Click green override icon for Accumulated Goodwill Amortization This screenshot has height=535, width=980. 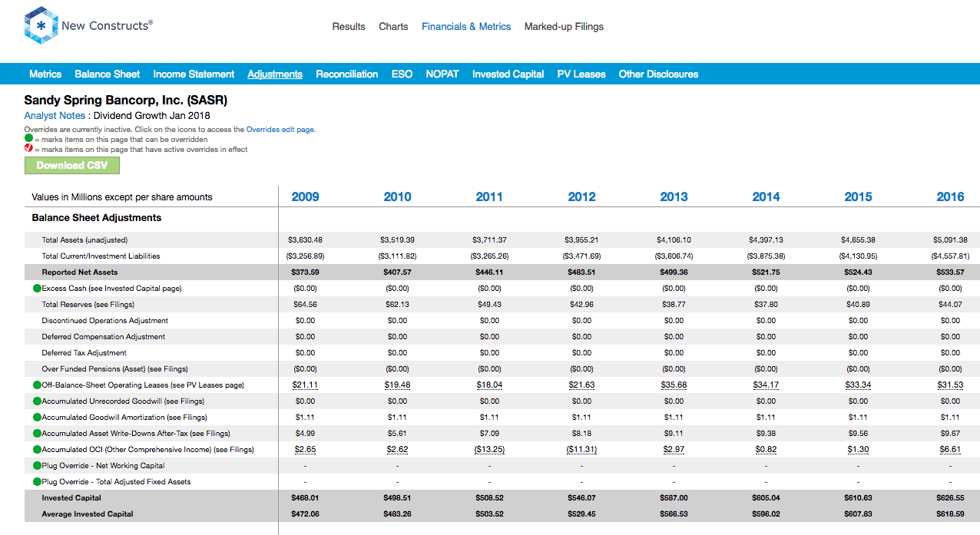pos(37,418)
